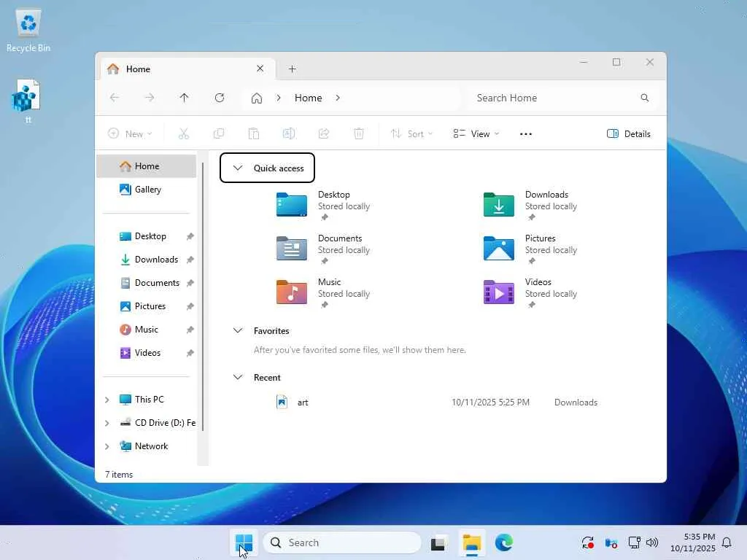Click the Copy toolbar icon

(219, 134)
